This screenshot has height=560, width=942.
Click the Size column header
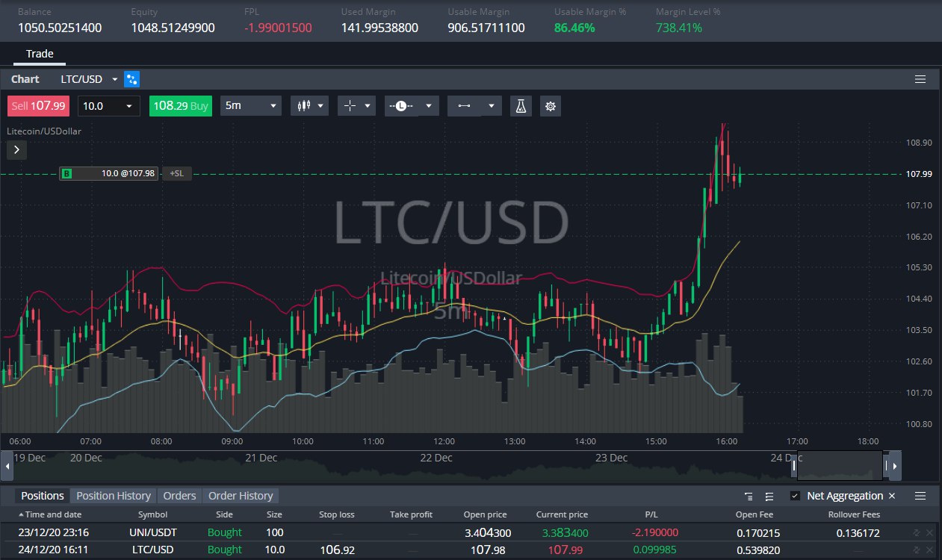(x=275, y=514)
